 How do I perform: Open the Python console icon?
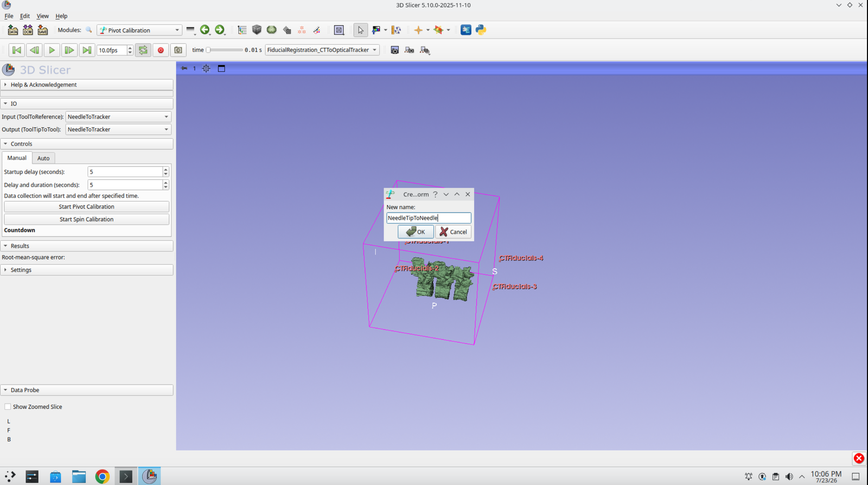pyautogui.click(x=481, y=30)
